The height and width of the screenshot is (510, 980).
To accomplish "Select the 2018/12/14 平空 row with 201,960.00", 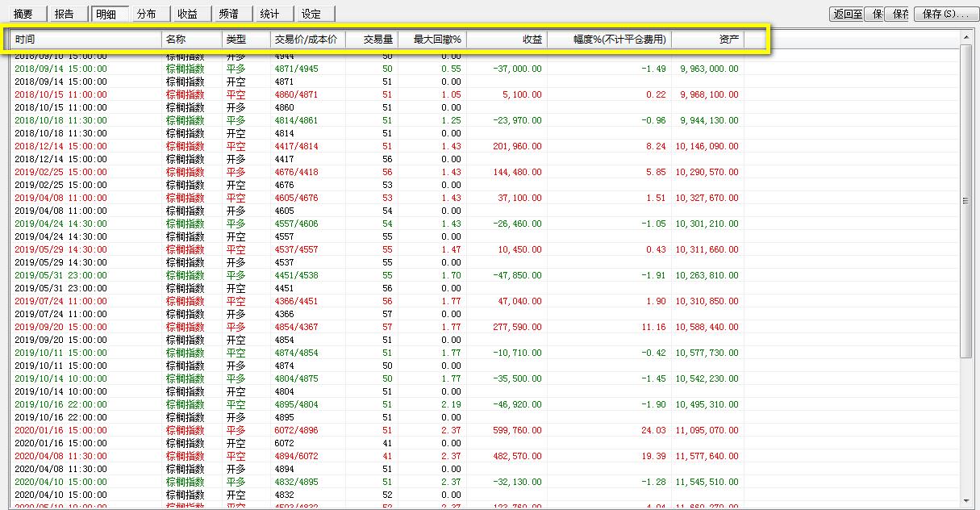I will (516, 146).
